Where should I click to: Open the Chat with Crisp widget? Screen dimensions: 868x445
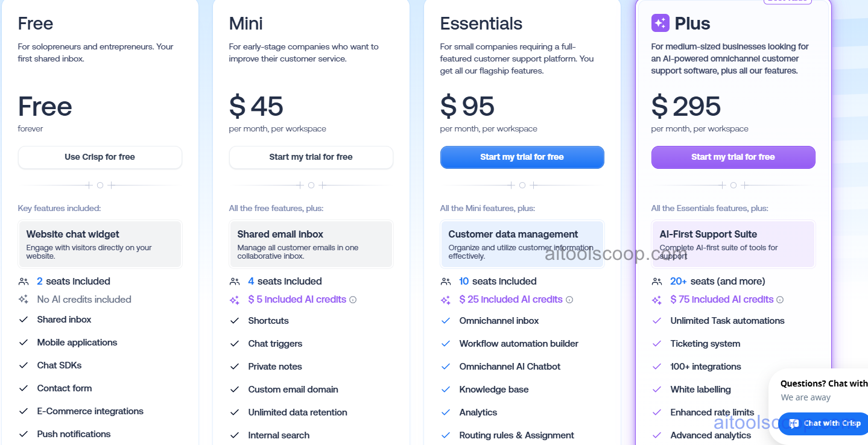(823, 424)
